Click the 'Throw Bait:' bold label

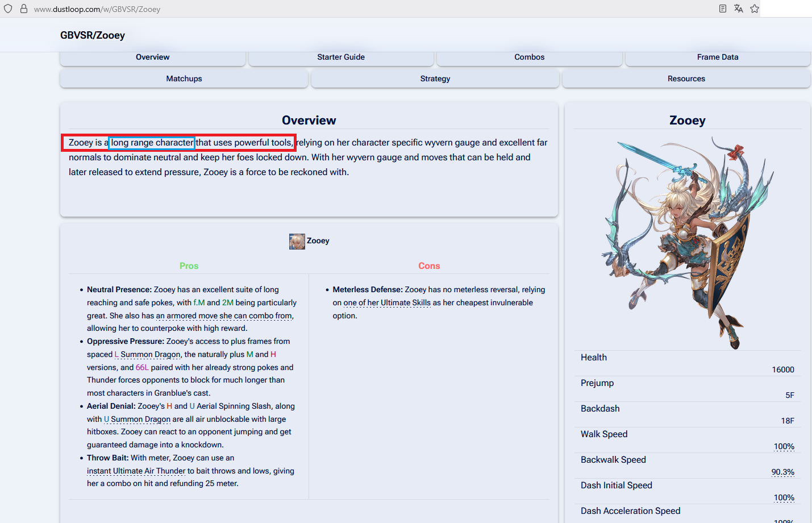coord(108,458)
